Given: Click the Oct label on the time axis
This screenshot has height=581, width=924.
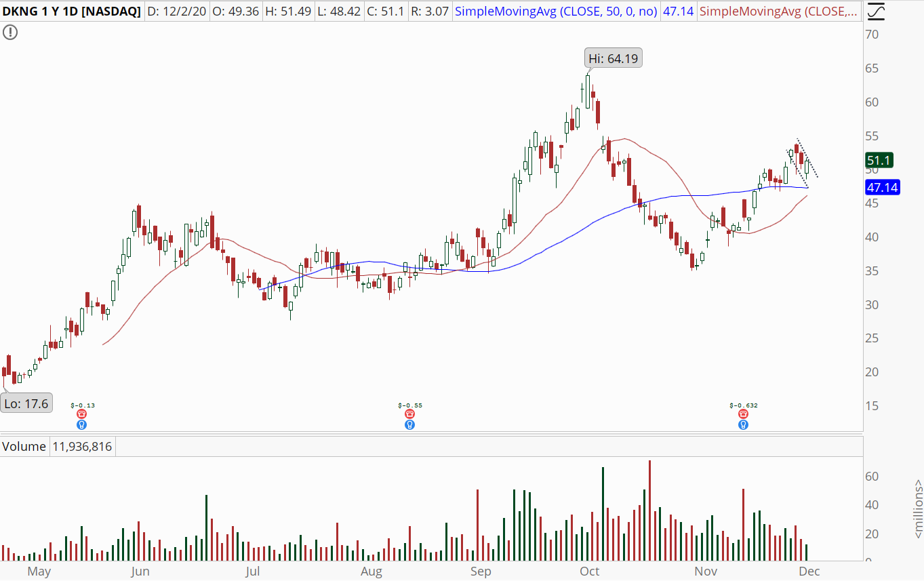Looking at the screenshot, I should [x=590, y=572].
